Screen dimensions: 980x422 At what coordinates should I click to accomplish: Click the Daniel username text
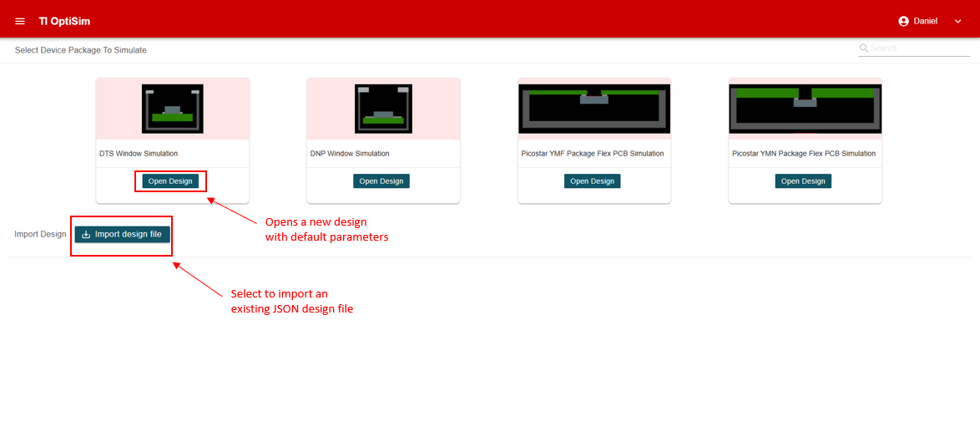926,21
